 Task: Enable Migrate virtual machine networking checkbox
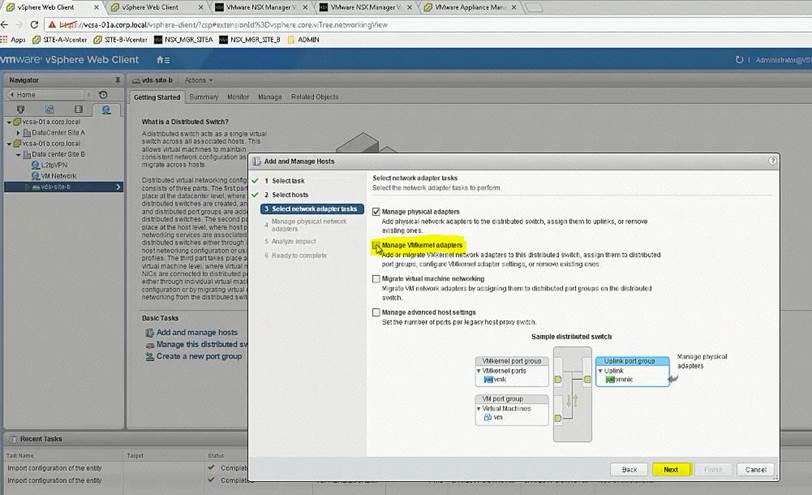(376, 279)
